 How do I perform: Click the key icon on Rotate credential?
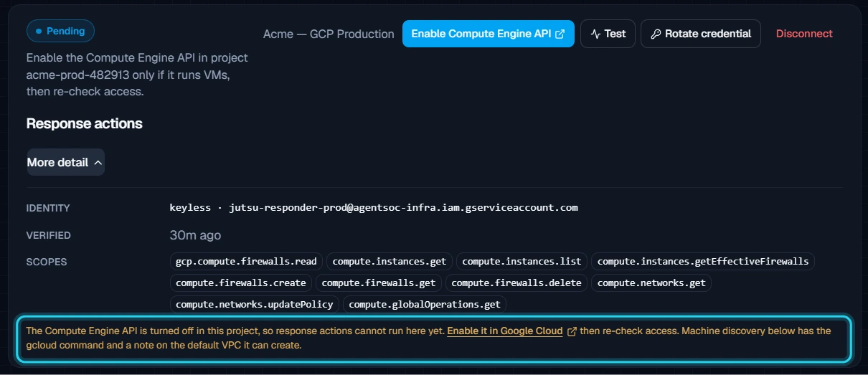[x=656, y=34]
